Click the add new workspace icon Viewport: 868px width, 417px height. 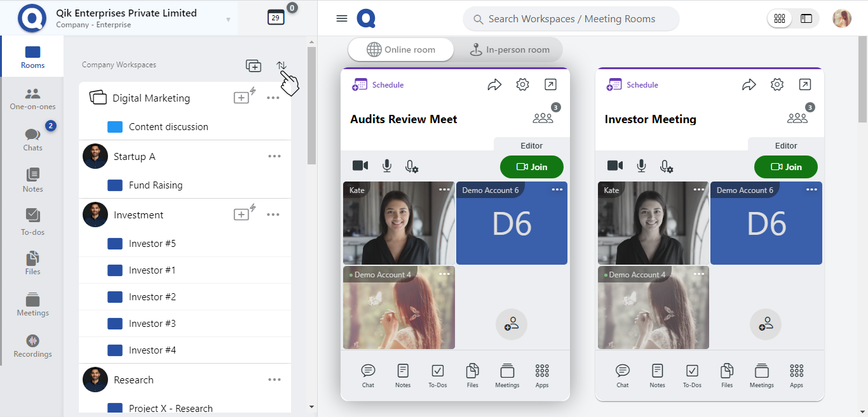pyautogui.click(x=253, y=65)
